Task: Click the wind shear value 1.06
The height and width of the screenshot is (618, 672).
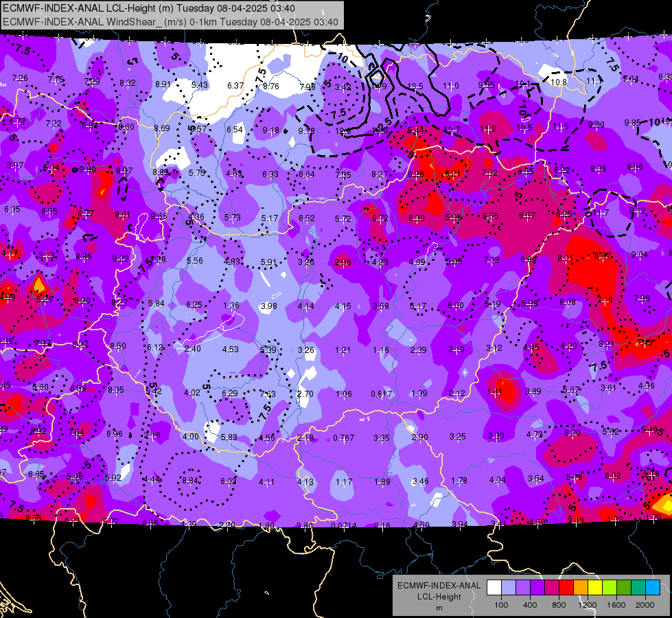Action: tap(344, 393)
